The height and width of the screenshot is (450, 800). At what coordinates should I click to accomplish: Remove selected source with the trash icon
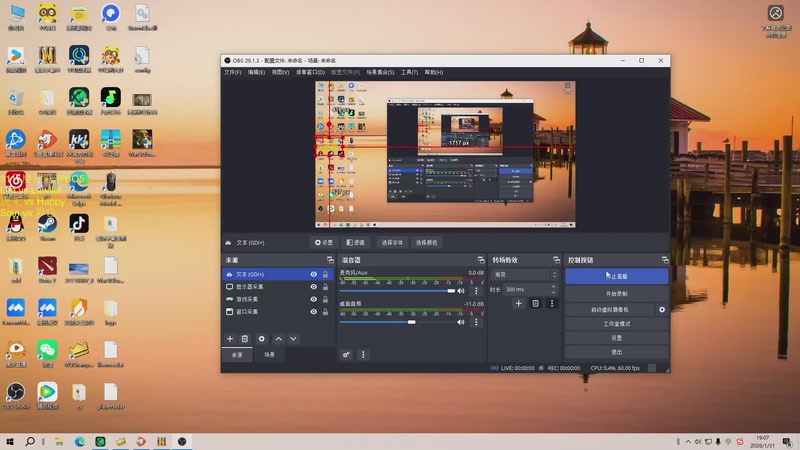(x=245, y=339)
